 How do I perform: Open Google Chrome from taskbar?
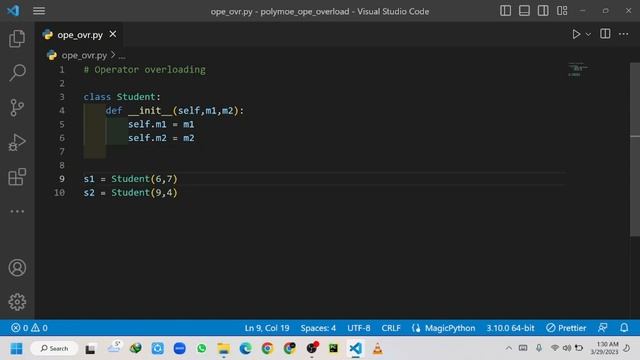click(x=267, y=349)
